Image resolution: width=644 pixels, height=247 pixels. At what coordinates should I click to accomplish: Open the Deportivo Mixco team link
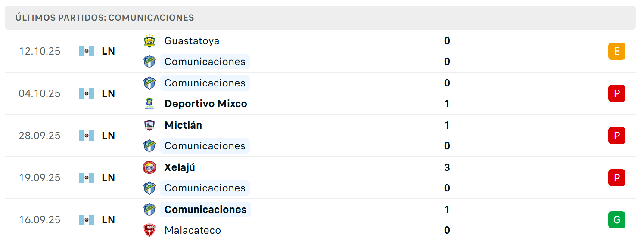coord(206,104)
